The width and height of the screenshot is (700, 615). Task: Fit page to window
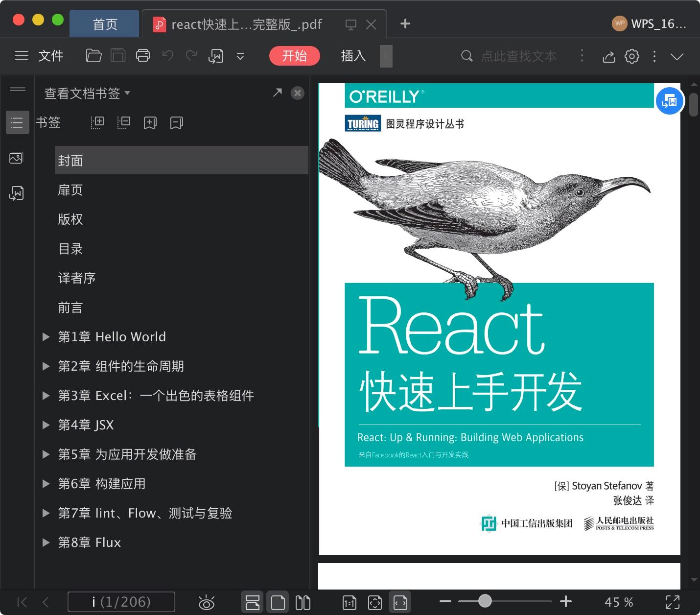(x=375, y=603)
